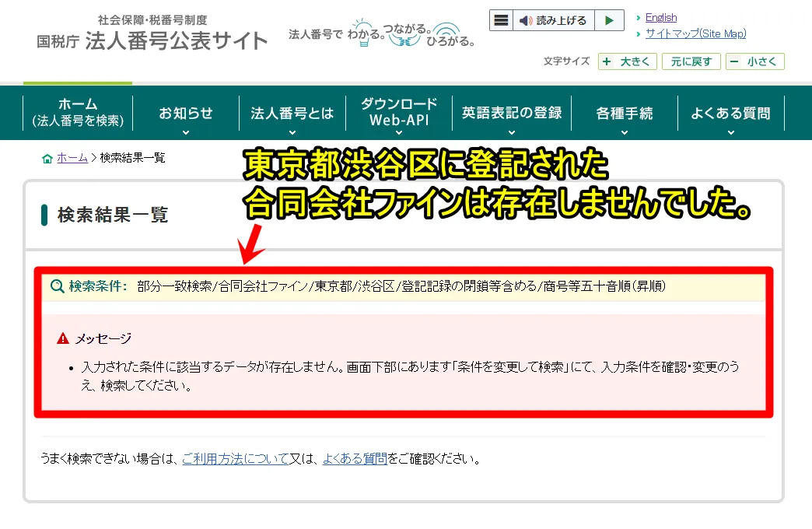Increase font size with 大きく button
Viewport: 812px width, 529px height.
(x=628, y=61)
